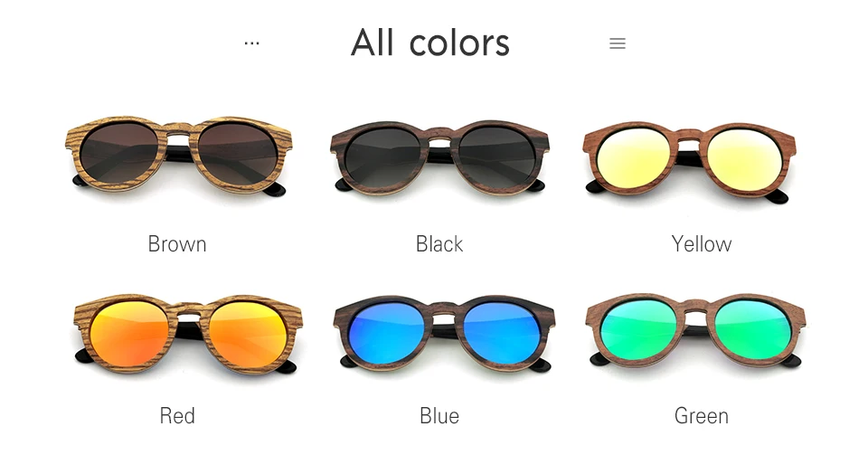Select the Green mirrored sunglasses image
This screenshot has width=868, height=455.
(x=695, y=331)
